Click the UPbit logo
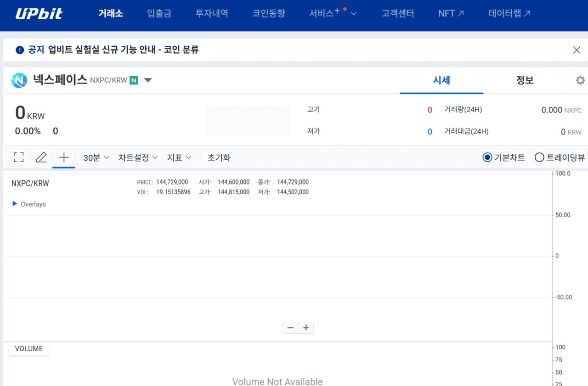 tap(39, 14)
